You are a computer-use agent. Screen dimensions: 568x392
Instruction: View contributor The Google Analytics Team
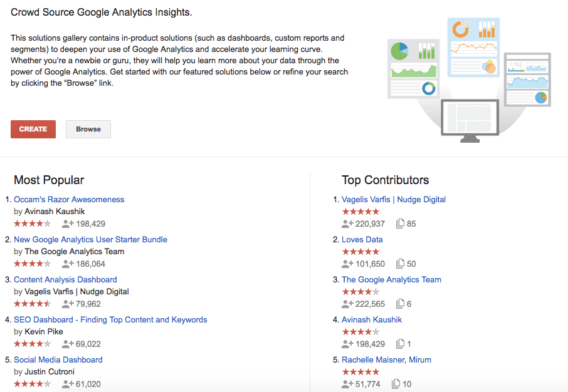392,280
